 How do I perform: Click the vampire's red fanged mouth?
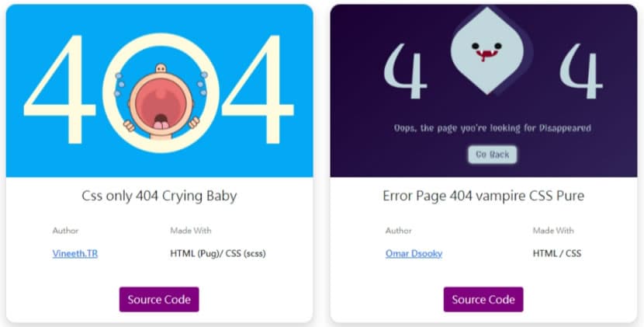click(486, 55)
